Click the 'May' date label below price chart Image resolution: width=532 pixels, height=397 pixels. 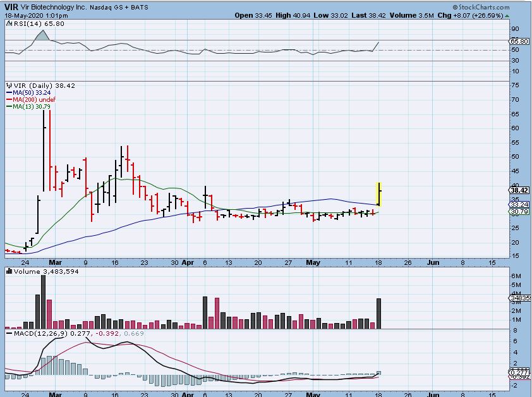pos(313,262)
